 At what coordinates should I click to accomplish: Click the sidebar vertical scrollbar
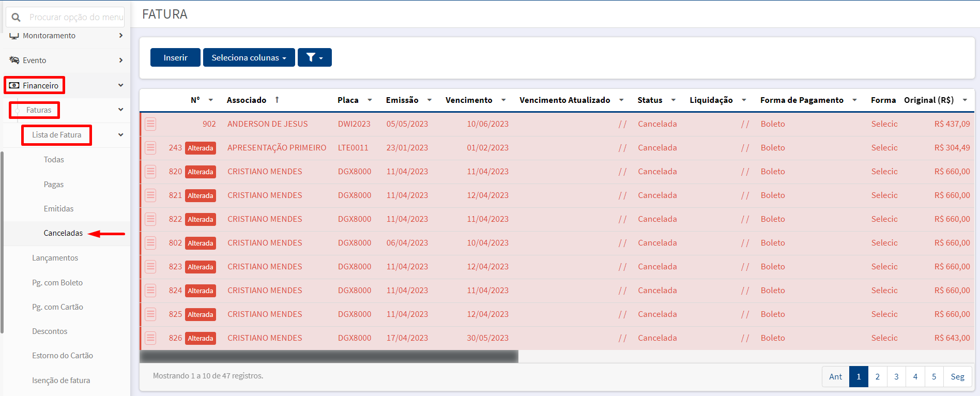tap(2, 243)
